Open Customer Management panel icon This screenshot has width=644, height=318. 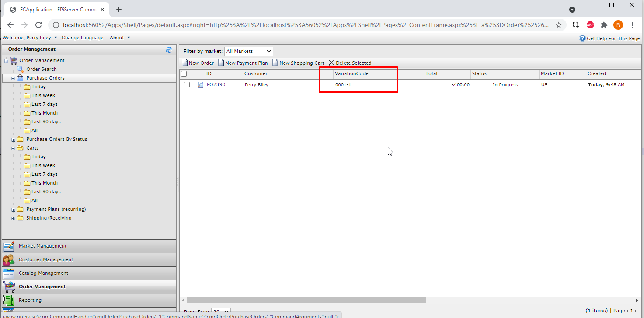(9, 259)
